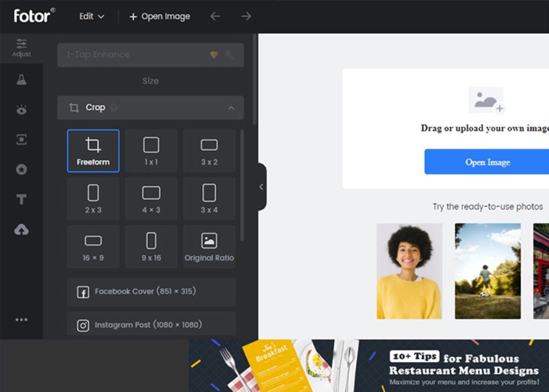Select the Text tool in the sidebar
Viewport: 549px width, 392px height.
(22, 200)
